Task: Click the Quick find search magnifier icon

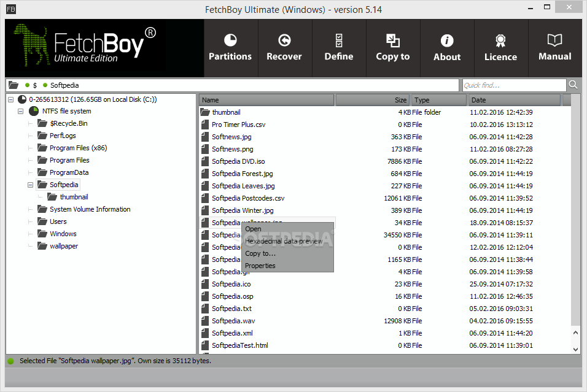Action: (x=573, y=85)
